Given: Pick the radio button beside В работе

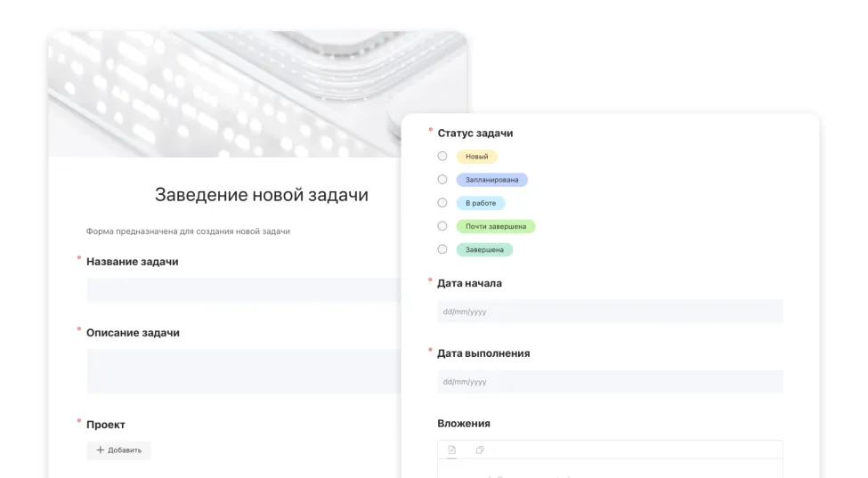Looking at the screenshot, I should pos(442,202).
